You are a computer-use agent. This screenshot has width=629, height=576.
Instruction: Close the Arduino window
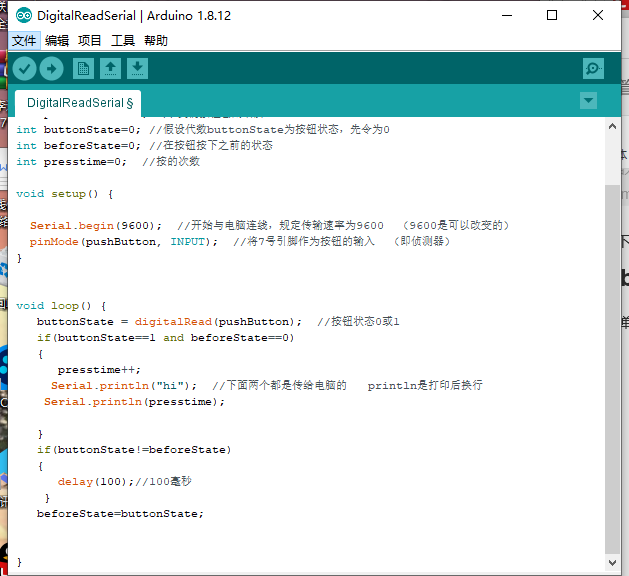[x=598, y=16]
